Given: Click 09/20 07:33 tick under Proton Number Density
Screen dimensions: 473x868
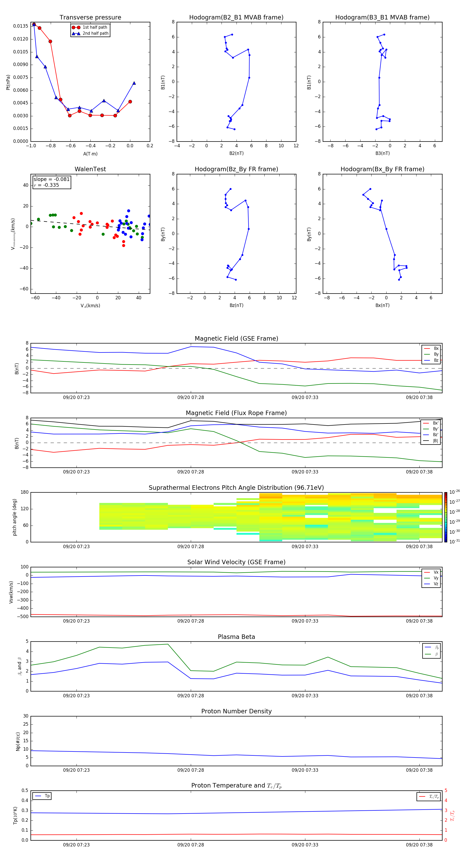Looking at the screenshot, I should point(305,770).
